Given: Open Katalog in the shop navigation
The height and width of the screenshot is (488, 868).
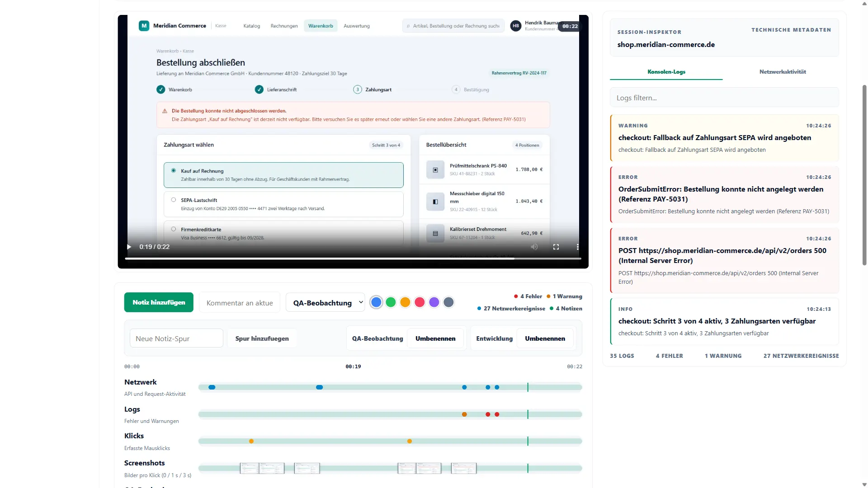Looking at the screenshot, I should pos(252,26).
